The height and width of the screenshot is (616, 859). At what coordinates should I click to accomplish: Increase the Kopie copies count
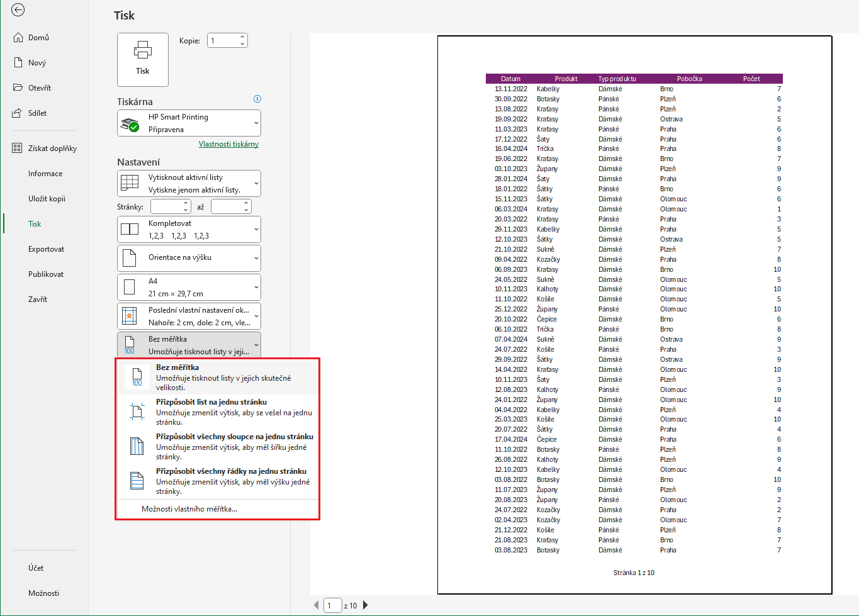242,37
